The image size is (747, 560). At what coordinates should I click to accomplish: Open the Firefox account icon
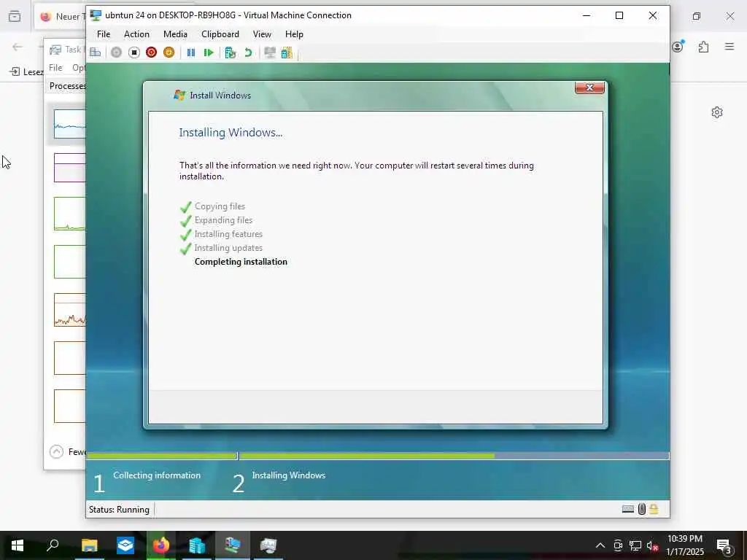coord(678,46)
